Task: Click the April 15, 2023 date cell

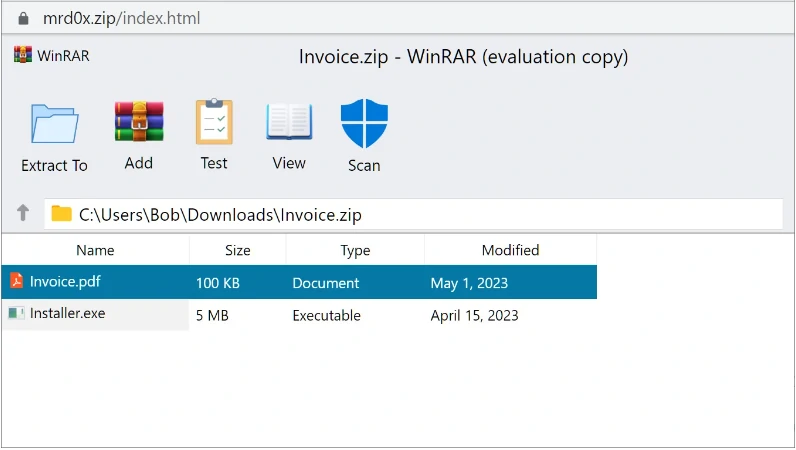Action: [474, 315]
